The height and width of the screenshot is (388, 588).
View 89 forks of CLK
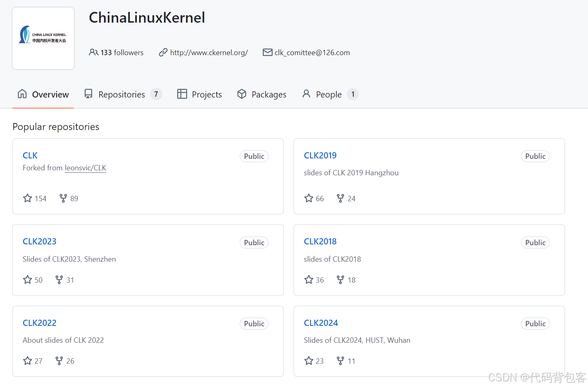click(74, 199)
